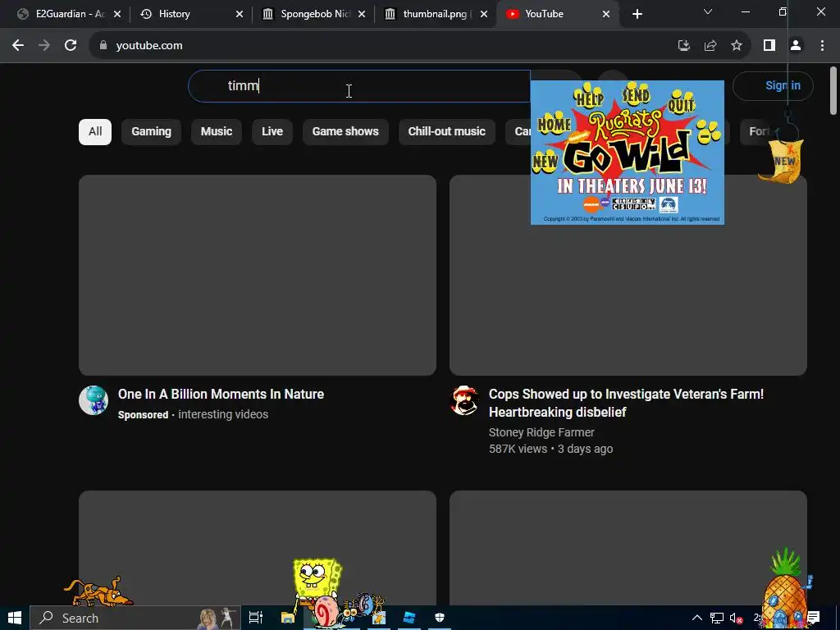The image size is (840, 630).
Task: Close the History tab
Action: (x=240, y=14)
